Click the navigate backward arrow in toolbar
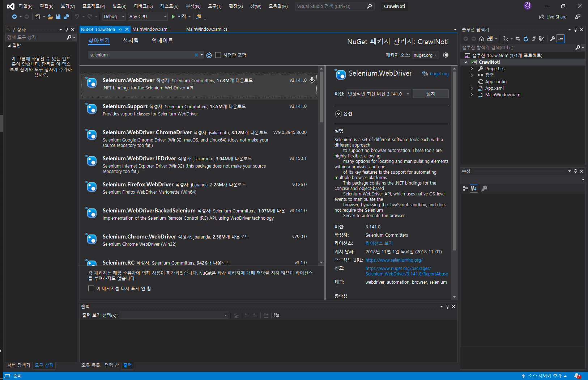 pyautogui.click(x=14, y=17)
